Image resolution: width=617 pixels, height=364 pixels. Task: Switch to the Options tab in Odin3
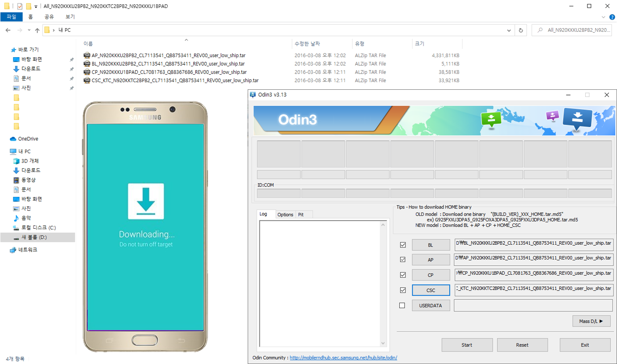click(285, 215)
